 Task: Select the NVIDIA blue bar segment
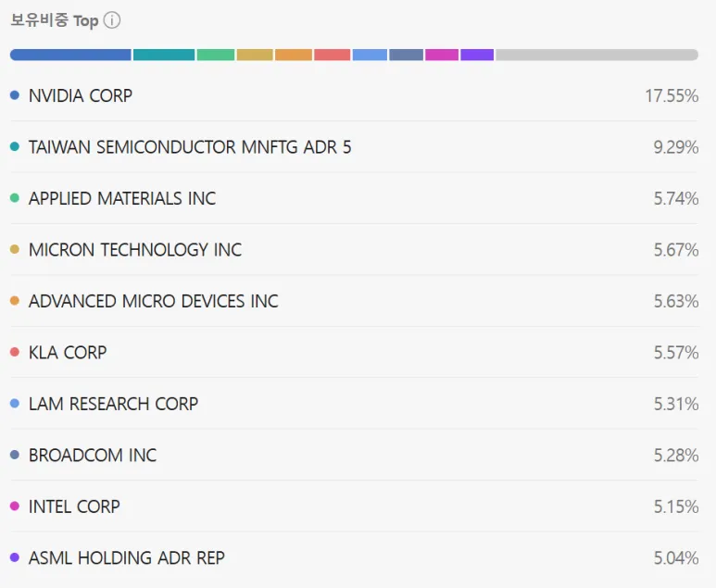pyautogui.click(x=70, y=55)
